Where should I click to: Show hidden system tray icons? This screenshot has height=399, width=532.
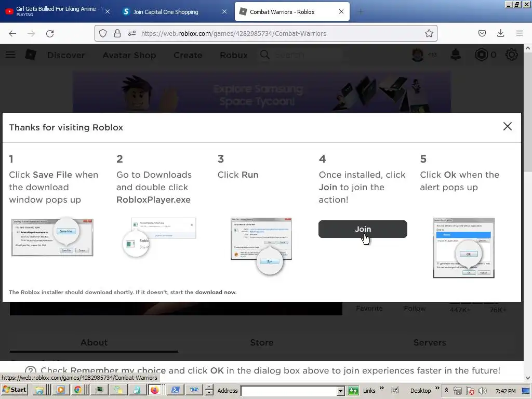pos(446,390)
